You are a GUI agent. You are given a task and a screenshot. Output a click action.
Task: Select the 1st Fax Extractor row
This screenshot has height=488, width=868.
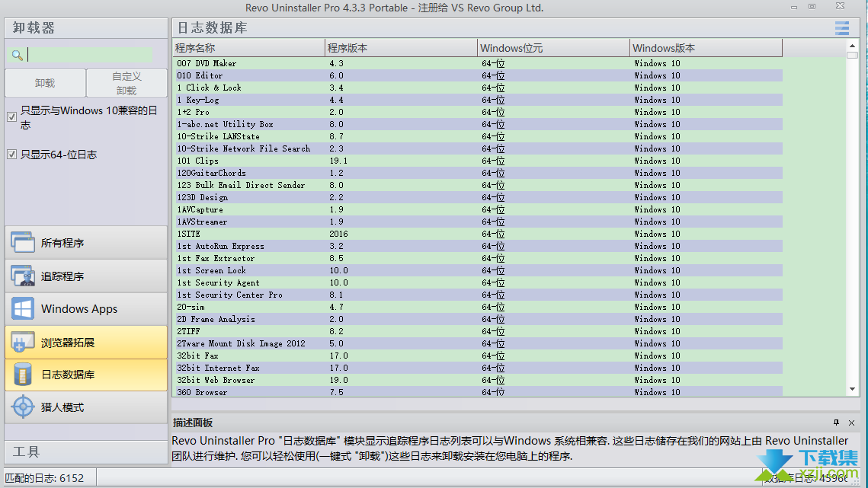[x=478, y=258]
